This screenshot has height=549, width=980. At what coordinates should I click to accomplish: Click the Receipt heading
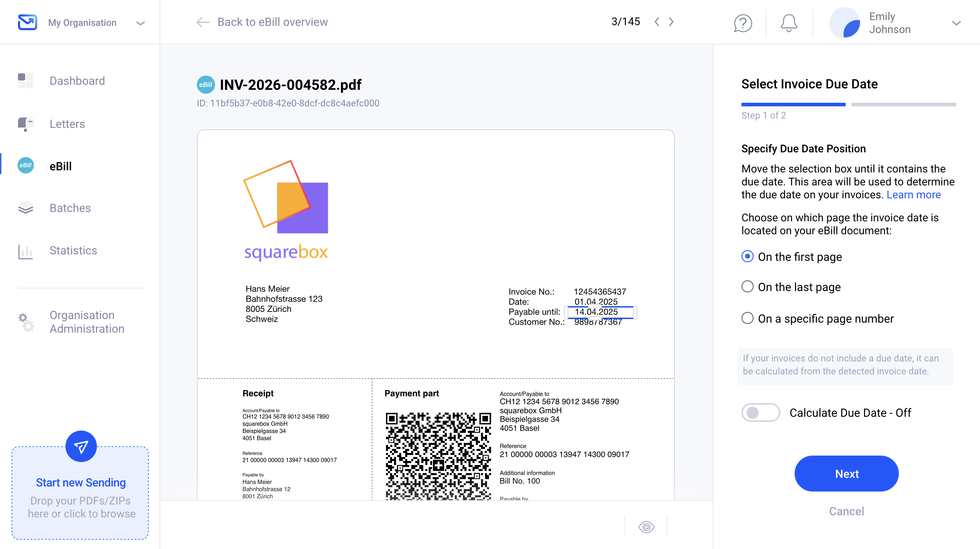(x=258, y=393)
